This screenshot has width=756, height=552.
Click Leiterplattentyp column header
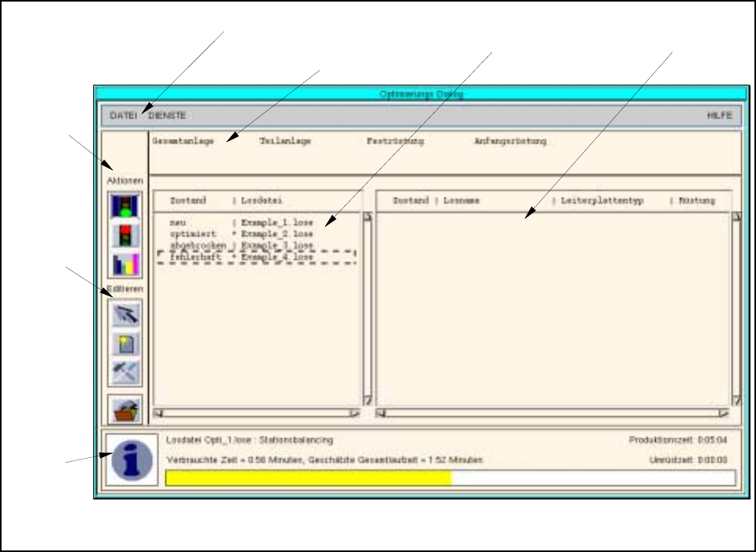602,201
